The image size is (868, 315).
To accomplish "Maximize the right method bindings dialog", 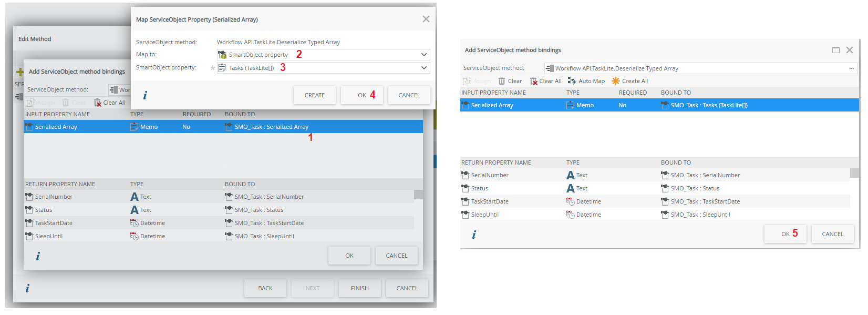I will pyautogui.click(x=835, y=50).
